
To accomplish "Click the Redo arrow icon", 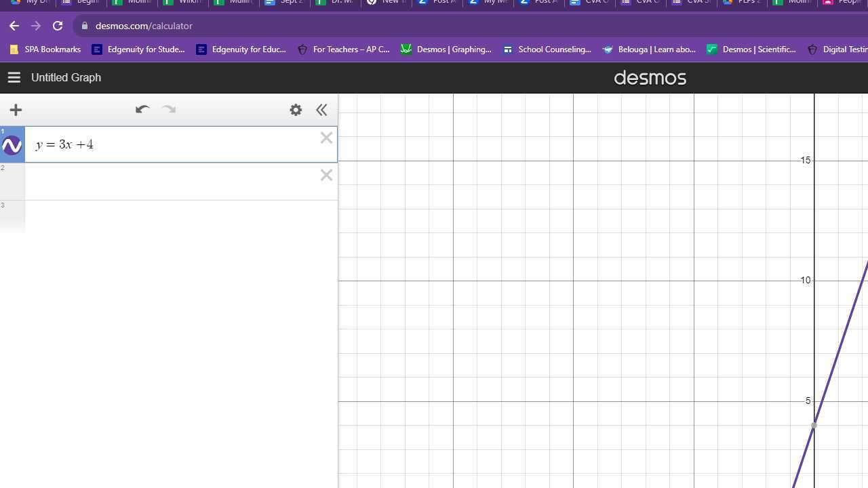I will [168, 109].
